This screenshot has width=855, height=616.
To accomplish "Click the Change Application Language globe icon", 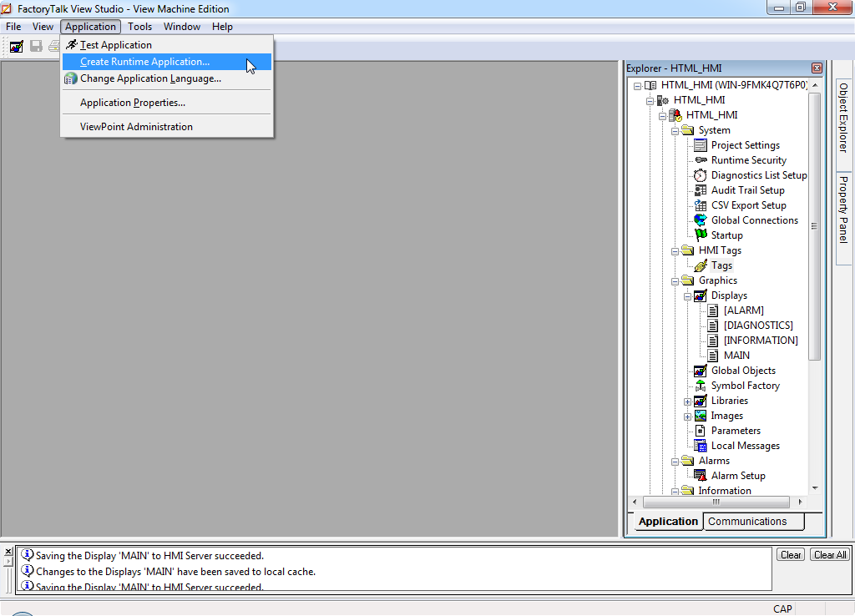I will (70, 78).
